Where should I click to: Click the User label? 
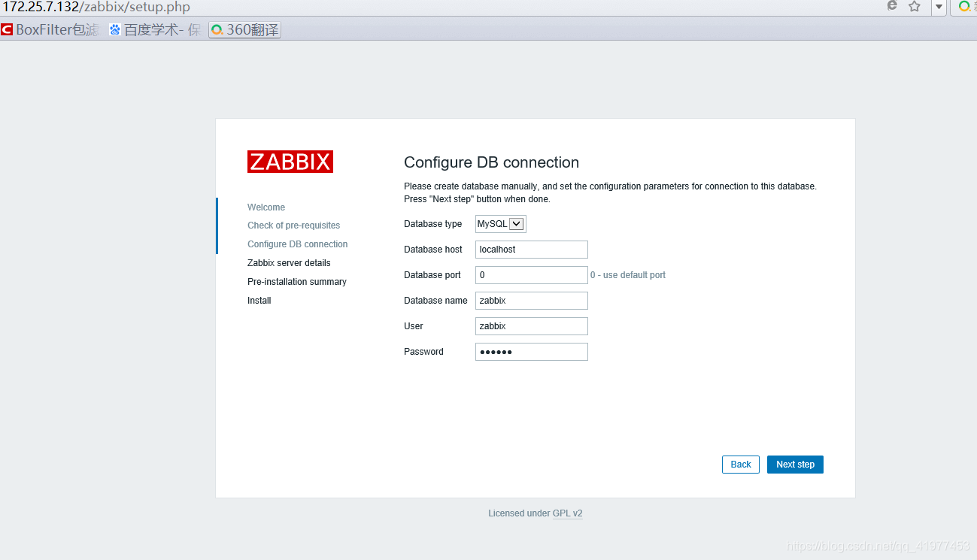[x=414, y=326]
